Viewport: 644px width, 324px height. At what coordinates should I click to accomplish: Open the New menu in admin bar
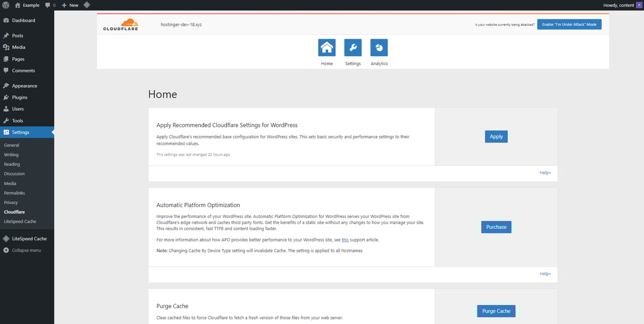click(69, 5)
